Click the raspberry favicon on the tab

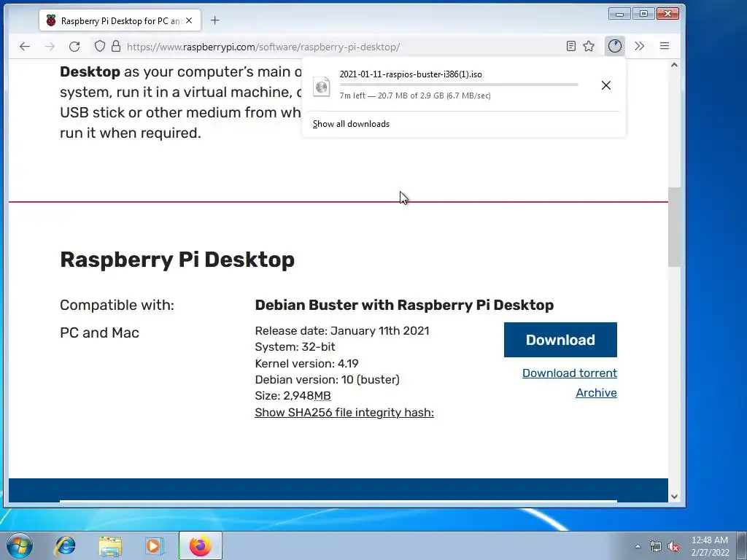pos(51,20)
